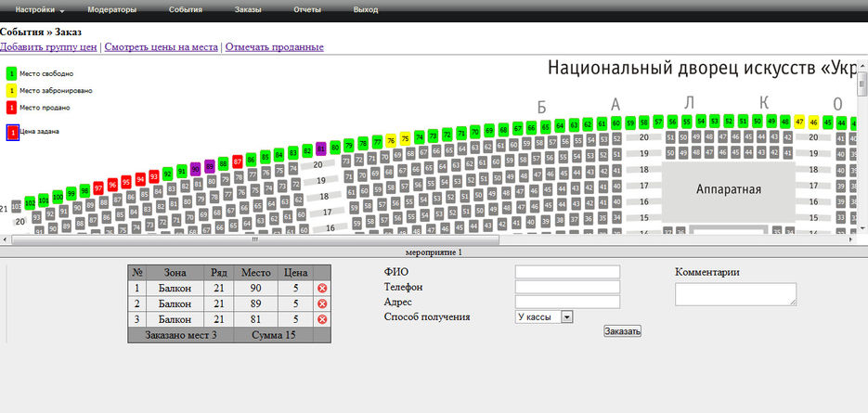Click the Цена задана legend swatch
This screenshot has width=868, height=413.
point(12,133)
